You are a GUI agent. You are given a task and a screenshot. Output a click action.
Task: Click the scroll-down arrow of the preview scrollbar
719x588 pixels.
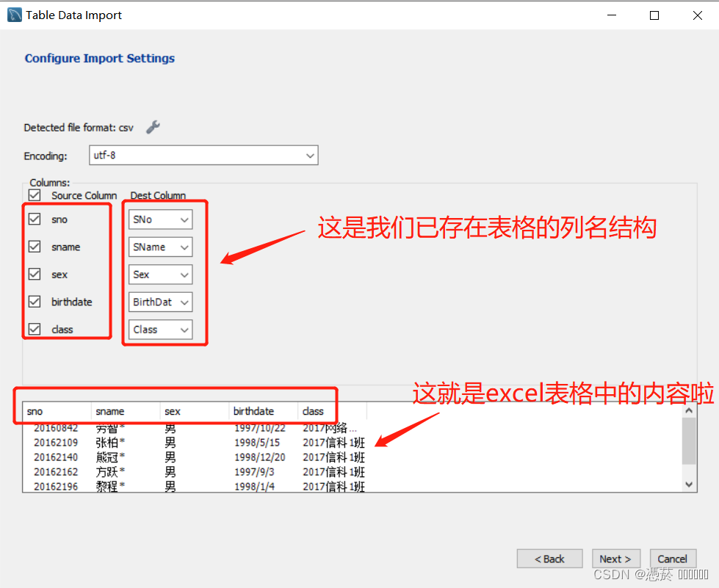pos(689,484)
